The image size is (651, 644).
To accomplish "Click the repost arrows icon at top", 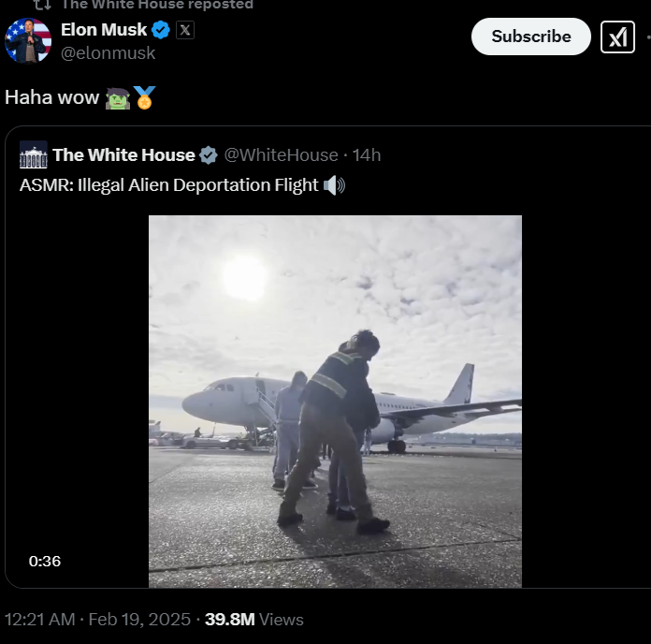I will (x=42, y=5).
